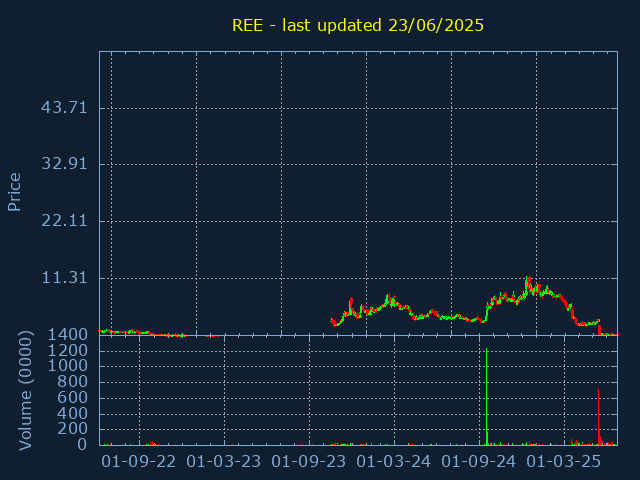
Task: Click the 1400 label at the panel boundary
Action: click(x=68, y=335)
